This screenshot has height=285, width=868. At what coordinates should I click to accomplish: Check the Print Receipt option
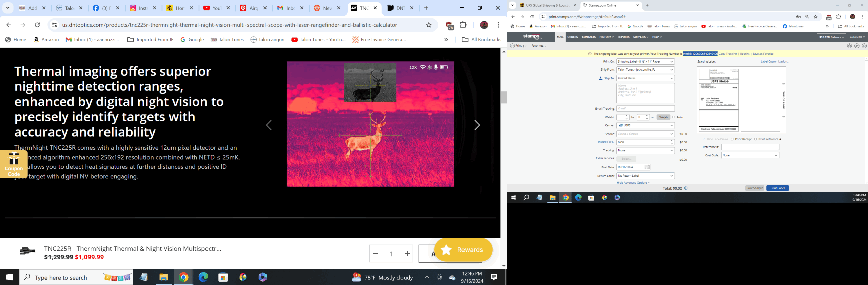coord(732,139)
